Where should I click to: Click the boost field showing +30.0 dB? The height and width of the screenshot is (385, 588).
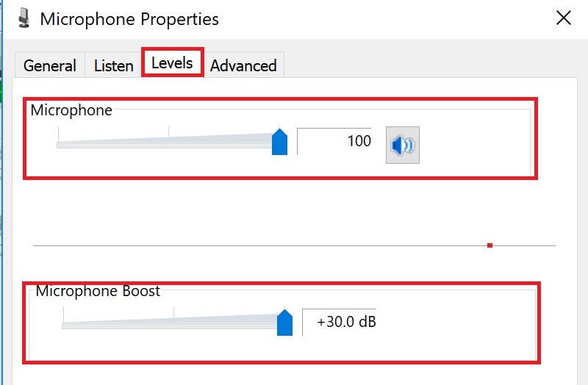pos(340,322)
